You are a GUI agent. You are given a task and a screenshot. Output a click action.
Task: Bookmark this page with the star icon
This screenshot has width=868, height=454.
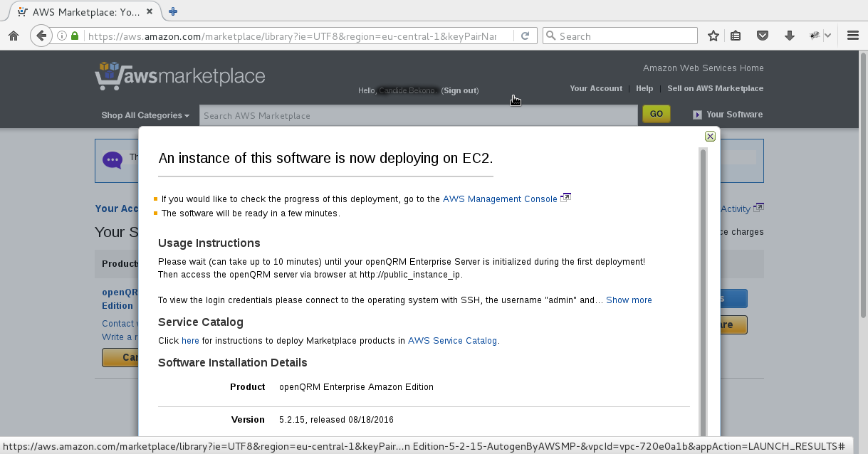click(x=713, y=36)
